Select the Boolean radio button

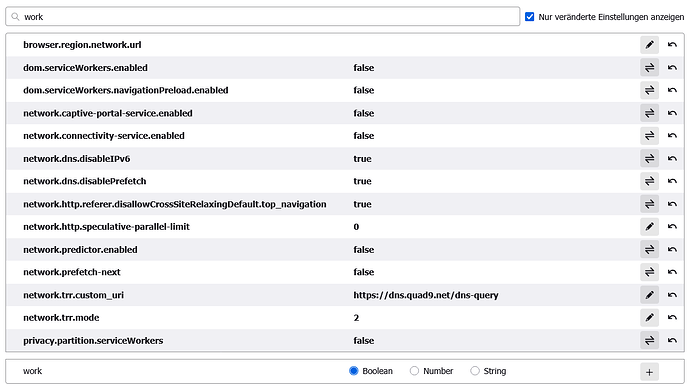(353, 371)
